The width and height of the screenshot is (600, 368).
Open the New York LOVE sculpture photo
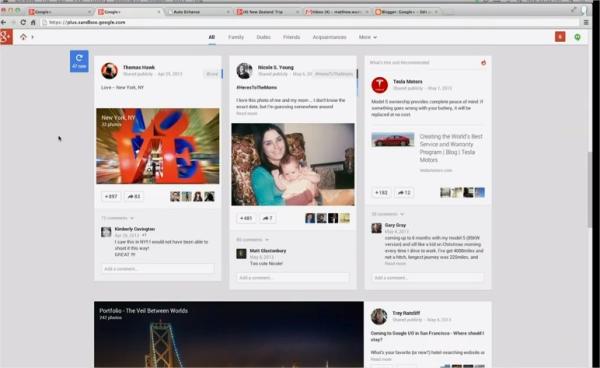[158, 146]
